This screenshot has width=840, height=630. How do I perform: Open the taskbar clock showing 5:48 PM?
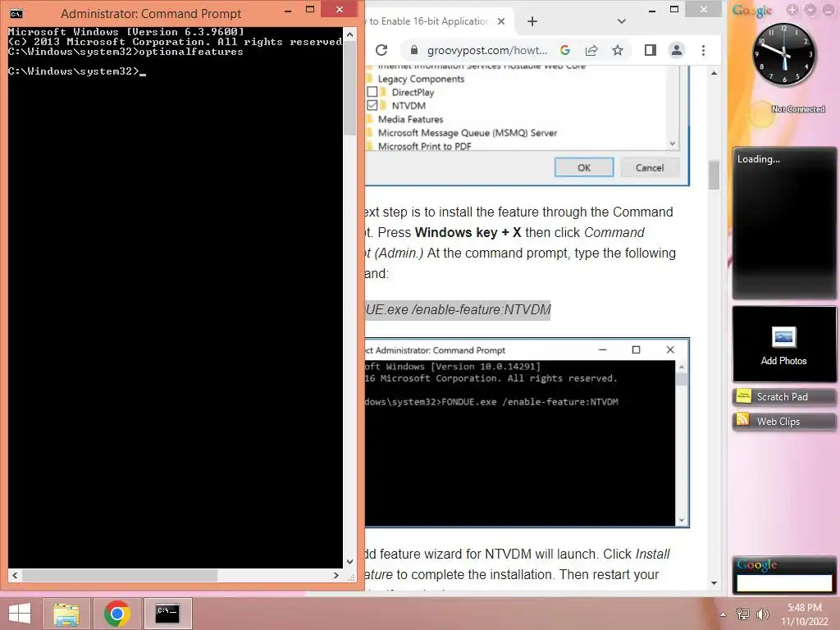804,608
